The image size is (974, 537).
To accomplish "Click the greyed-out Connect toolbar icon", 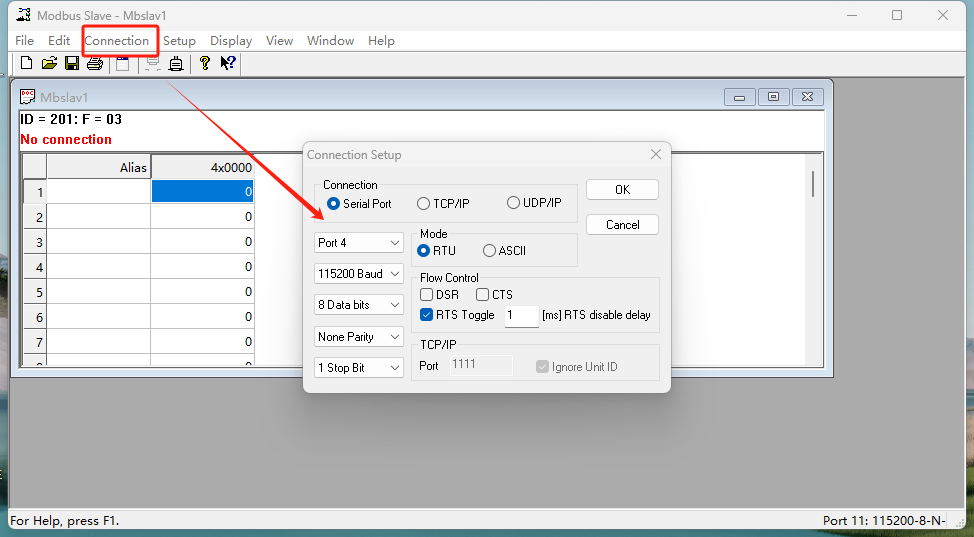I will click(153, 63).
